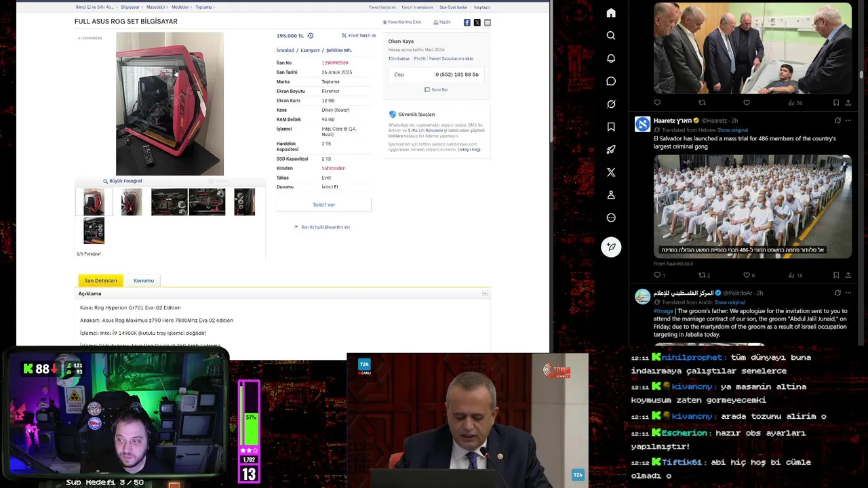Open X Bookmarks icon in sidebar
Image resolution: width=868 pixels, height=488 pixels.
(x=611, y=127)
